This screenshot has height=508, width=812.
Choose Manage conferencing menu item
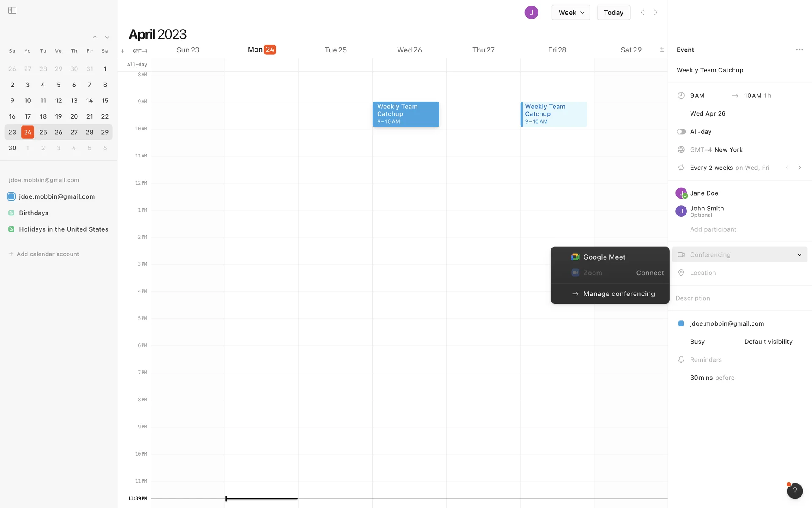click(619, 294)
